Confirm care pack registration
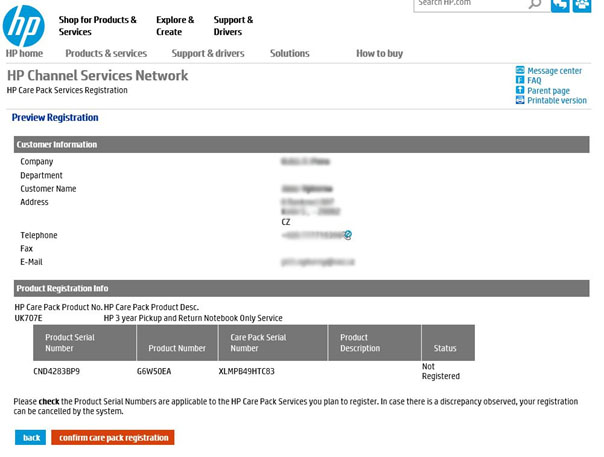 tap(113, 437)
